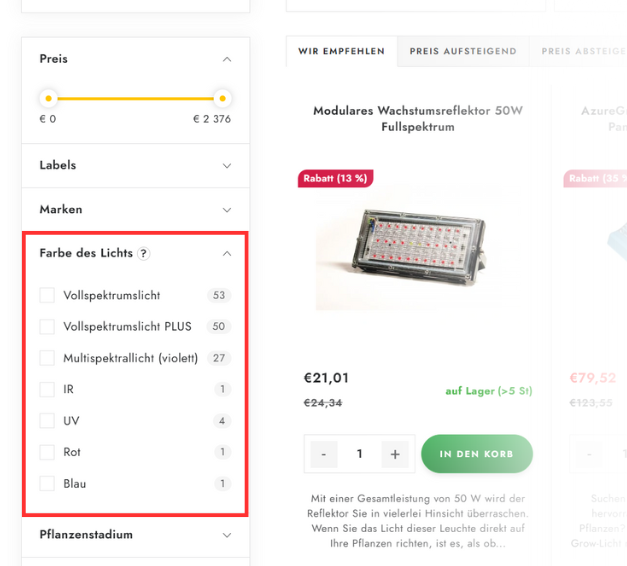The height and width of the screenshot is (566, 627).
Task: Expand the Labels filter section
Action: (x=136, y=166)
